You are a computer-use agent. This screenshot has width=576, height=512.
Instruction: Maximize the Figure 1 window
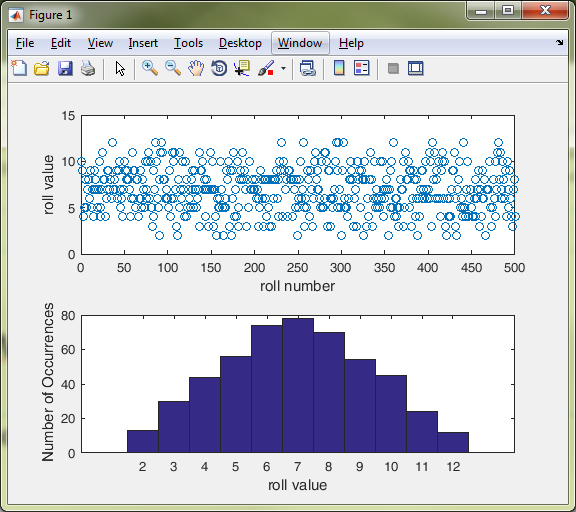point(508,10)
